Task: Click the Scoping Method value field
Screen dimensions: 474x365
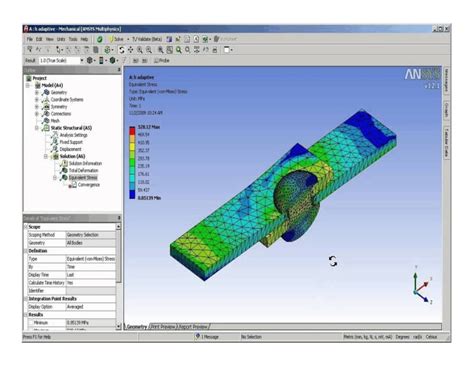Action: pos(91,235)
